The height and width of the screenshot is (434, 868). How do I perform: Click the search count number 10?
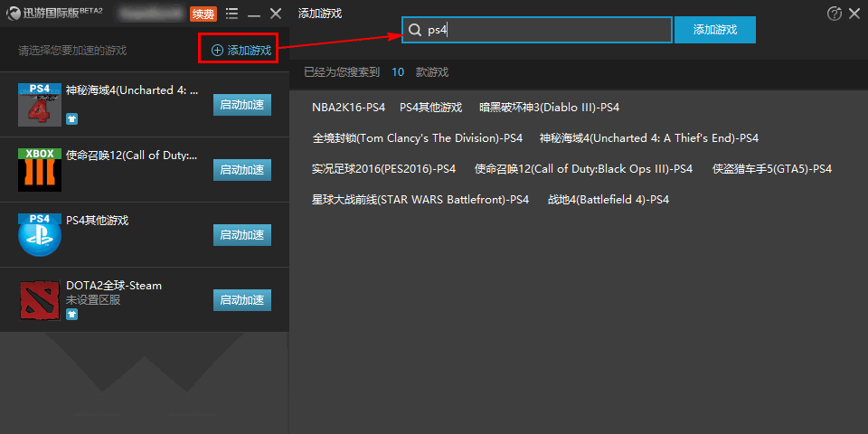tap(398, 72)
